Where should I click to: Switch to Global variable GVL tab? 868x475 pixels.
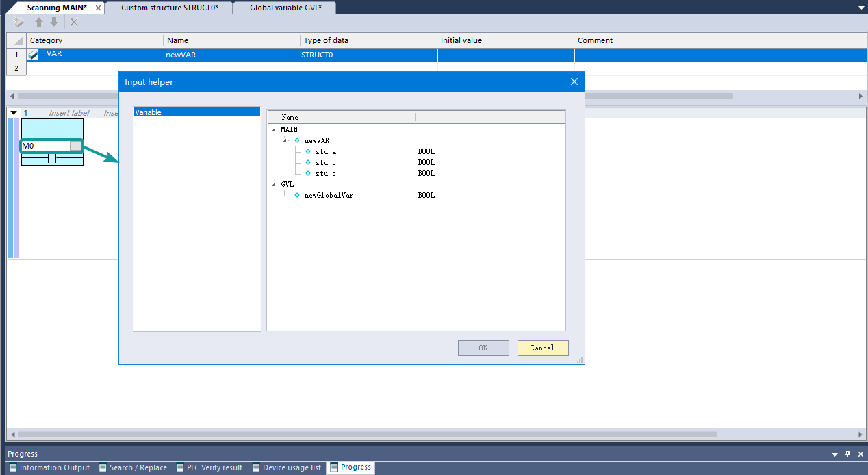(285, 8)
